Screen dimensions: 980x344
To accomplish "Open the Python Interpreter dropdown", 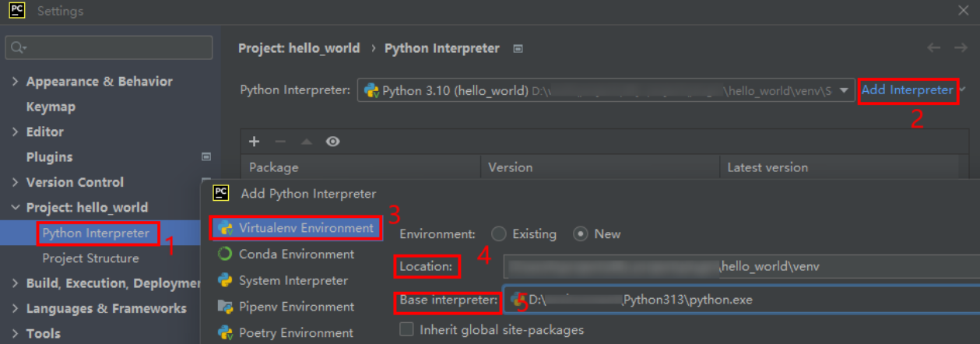I will point(607,90).
